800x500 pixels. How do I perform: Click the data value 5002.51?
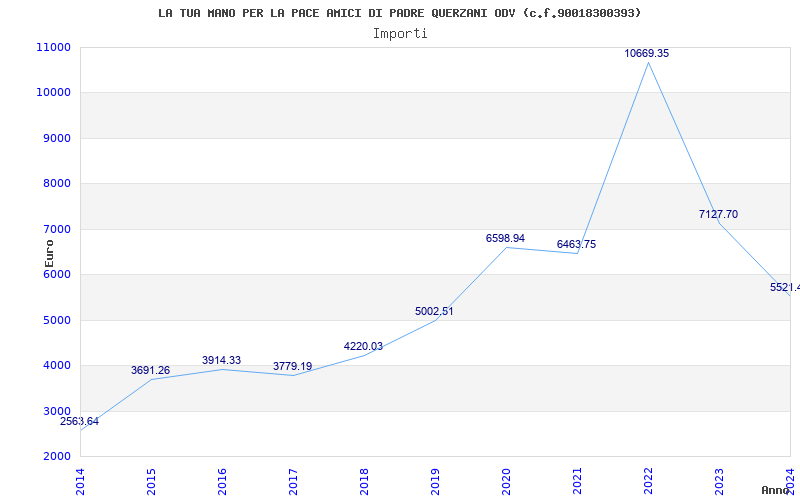[x=434, y=312]
